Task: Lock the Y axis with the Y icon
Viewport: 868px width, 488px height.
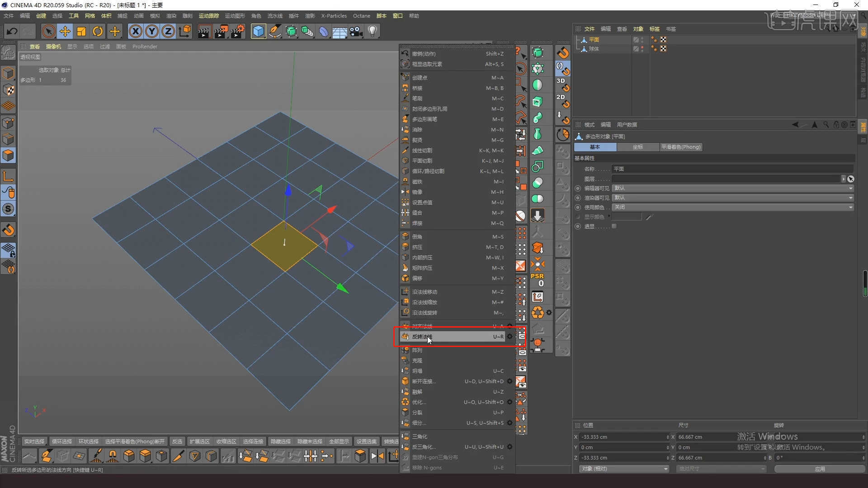Action: pyautogui.click(x=151, y=31)
